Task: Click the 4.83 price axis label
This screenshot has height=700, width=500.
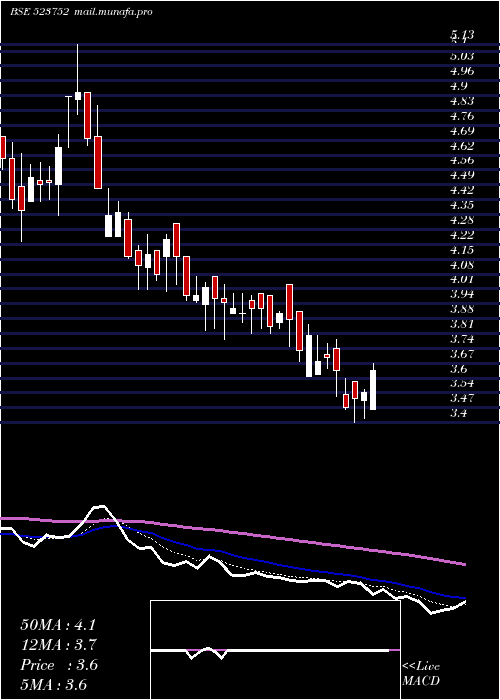Action: [x=462, y=101]
